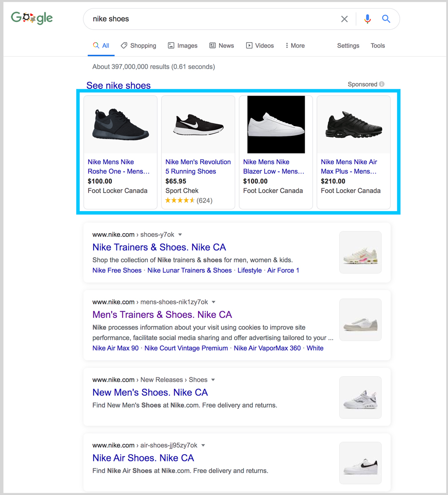Click the Air Force shoe thumbnail in last result
The width and height of the screenshot is (448, 495).
click(360, 463)
